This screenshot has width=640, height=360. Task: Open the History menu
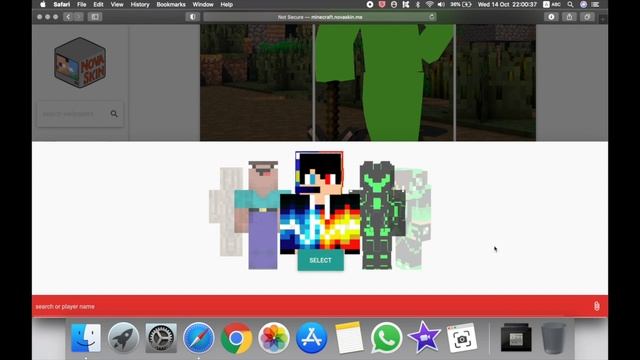(x=140, y=4)
